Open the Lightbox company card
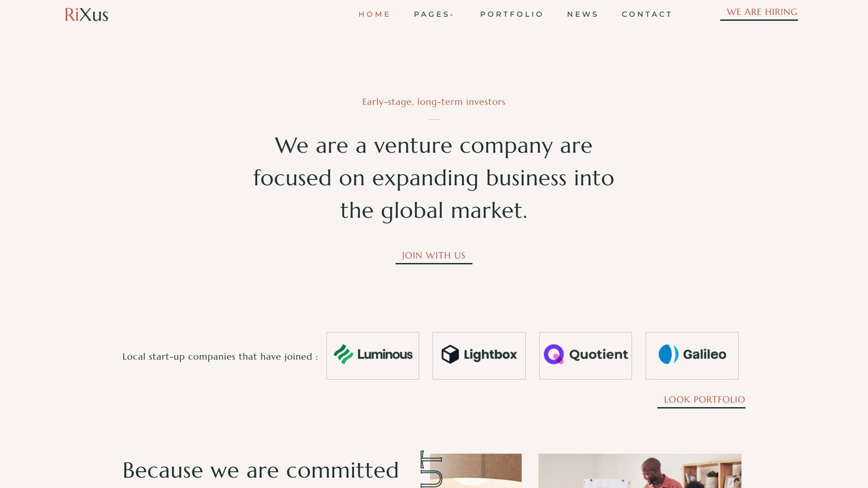This screenshot has height=488, width=868. [479, 356]
